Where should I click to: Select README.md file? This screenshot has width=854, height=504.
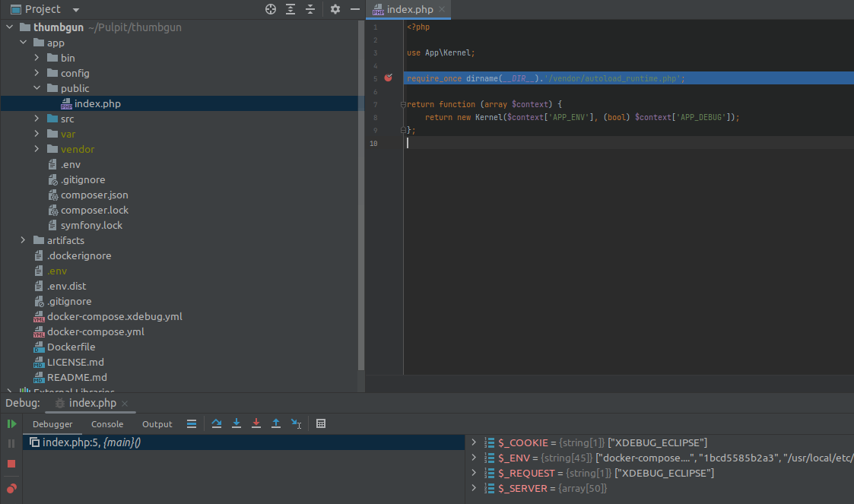[x=77, y=378]
